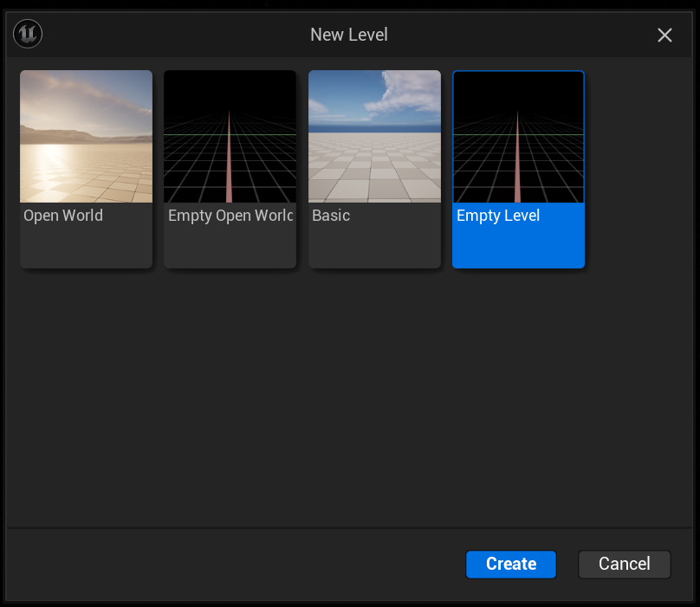Click the Empty Level template thumbnail
The width and height of the screenshot is (700, 607).
pyautogui.click(x=518, y=169)
